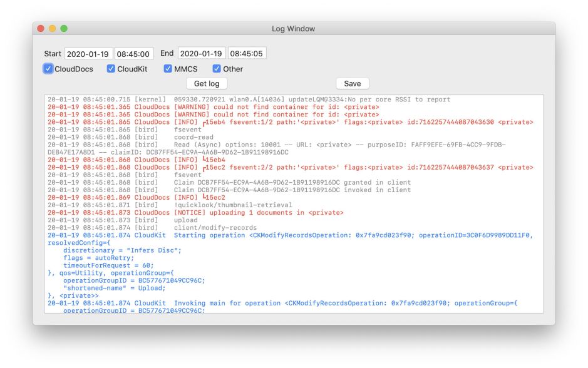The image size is (588, 368).
Task: Select the NOTICE uploading 1 documents line
Action: [x=195, y=213]
